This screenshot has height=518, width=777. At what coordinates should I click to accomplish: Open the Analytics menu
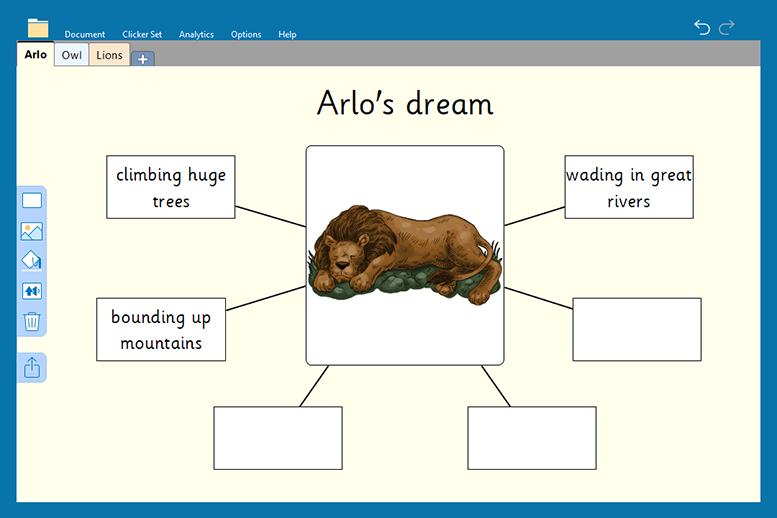[196, 34]
